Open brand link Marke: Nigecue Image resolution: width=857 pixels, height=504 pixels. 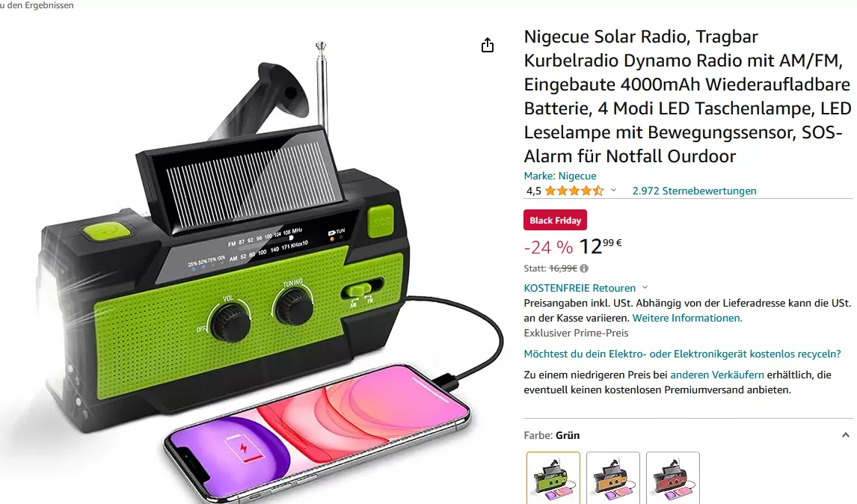tap(559, 176)
